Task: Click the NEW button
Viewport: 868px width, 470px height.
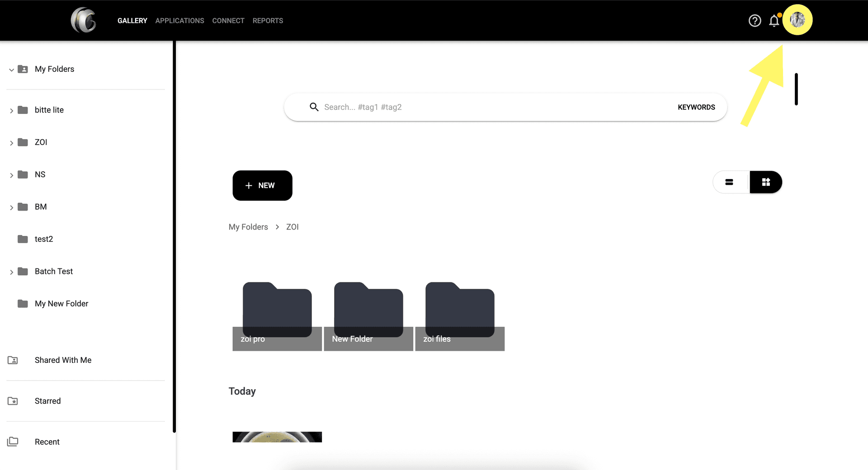Action: click(262, 185)
